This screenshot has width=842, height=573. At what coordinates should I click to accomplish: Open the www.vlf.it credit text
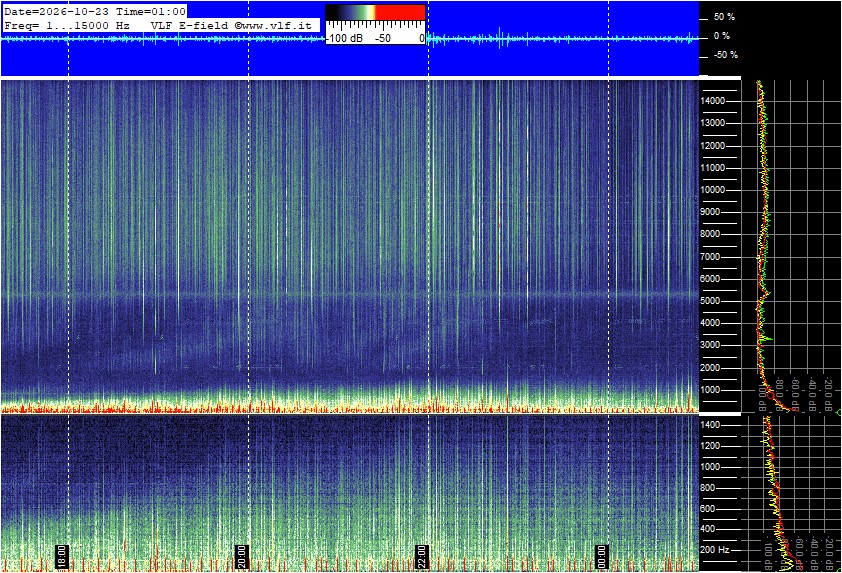click(x=273, y=25)
